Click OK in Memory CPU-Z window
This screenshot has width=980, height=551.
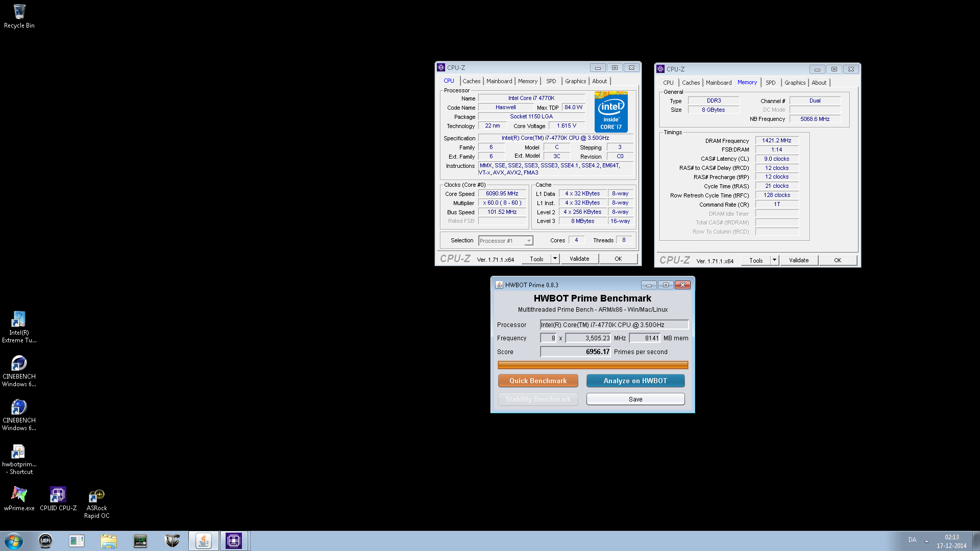click(x=838, y=260)
